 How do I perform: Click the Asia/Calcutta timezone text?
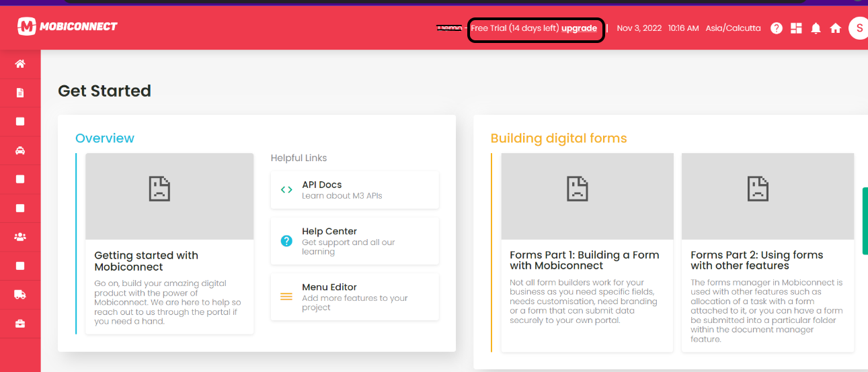click(x=733, y=28)
